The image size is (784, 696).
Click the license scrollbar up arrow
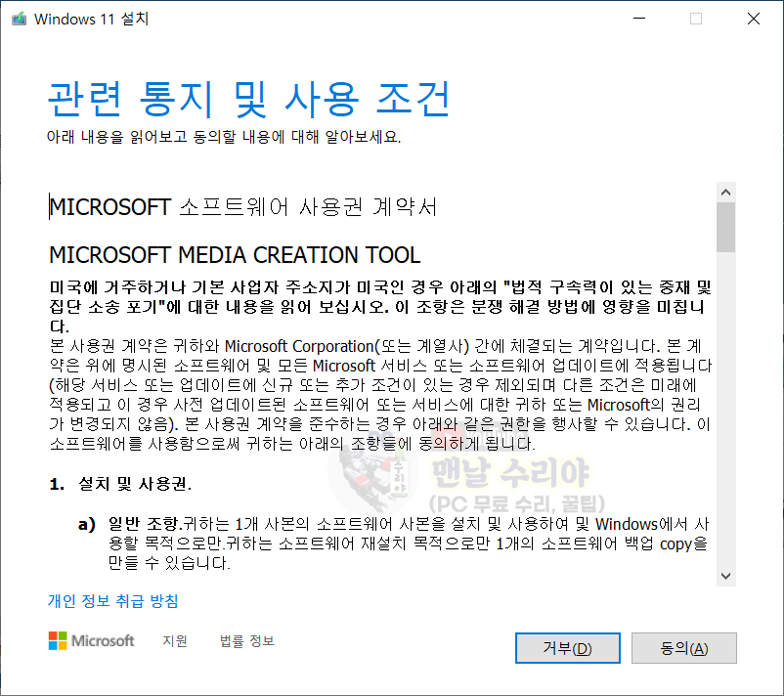point(726,192)
